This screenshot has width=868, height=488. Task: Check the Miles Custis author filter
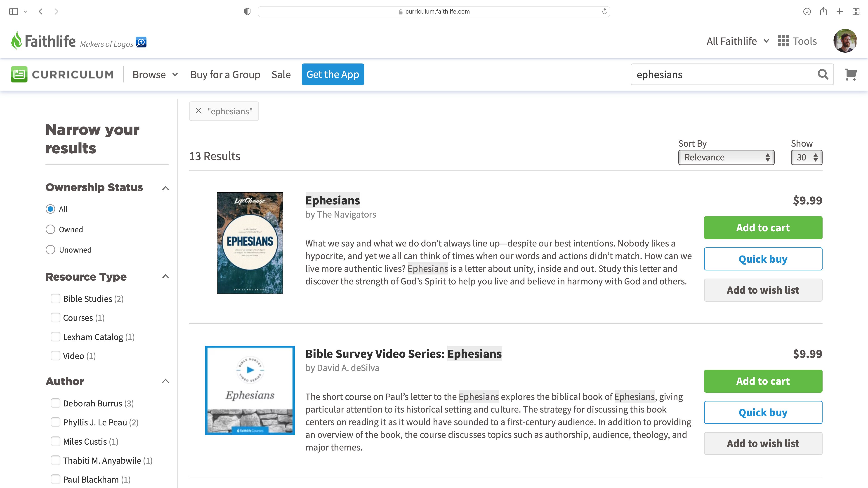point(55,441)
